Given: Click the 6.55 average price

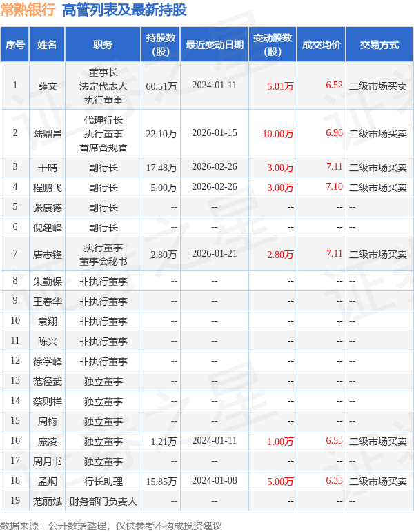Looking at the screenshot, I should (x=334, y=440).
